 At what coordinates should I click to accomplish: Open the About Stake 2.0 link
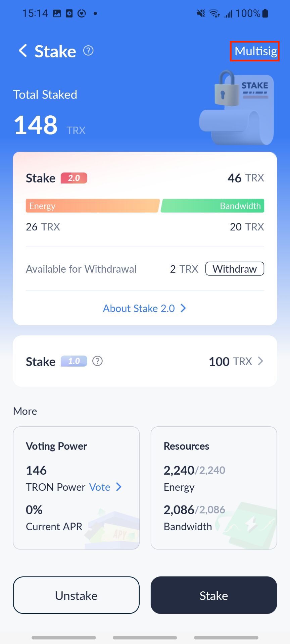pyautogui.click(x=139, y=308)
